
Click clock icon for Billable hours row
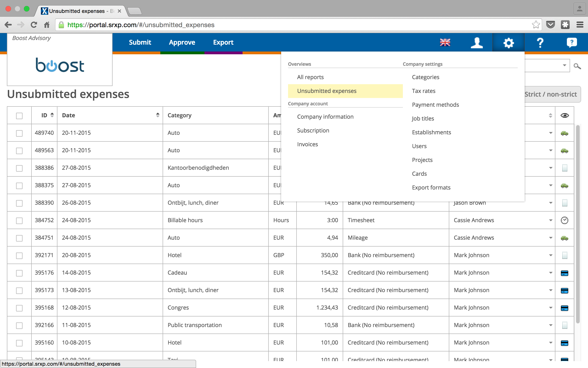tap(564, 220)
